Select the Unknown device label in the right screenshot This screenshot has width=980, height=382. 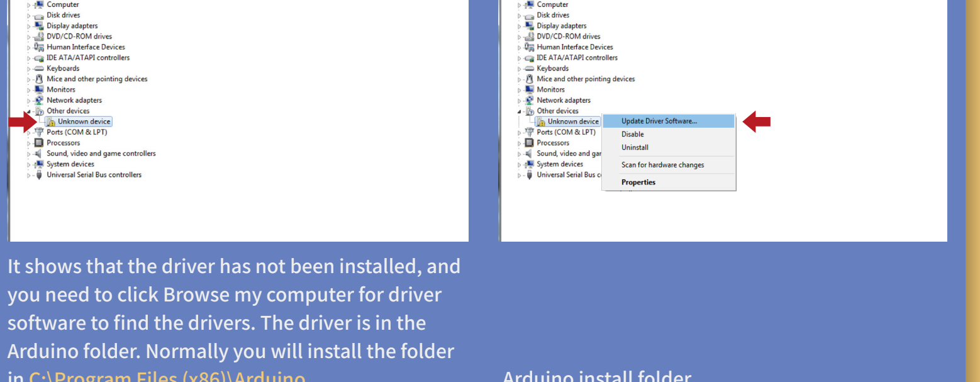(x=573, y=121)
